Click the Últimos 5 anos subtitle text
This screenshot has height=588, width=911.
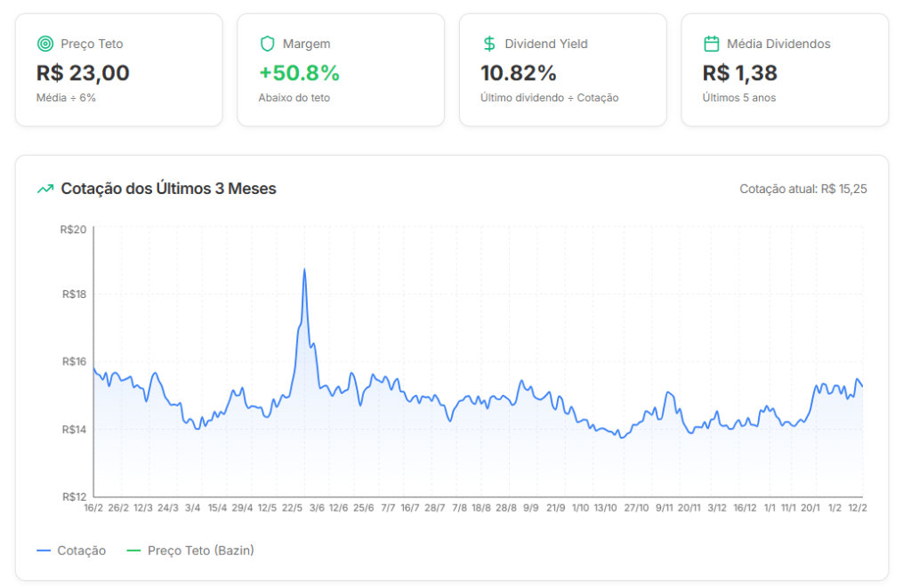pos(738,98)
